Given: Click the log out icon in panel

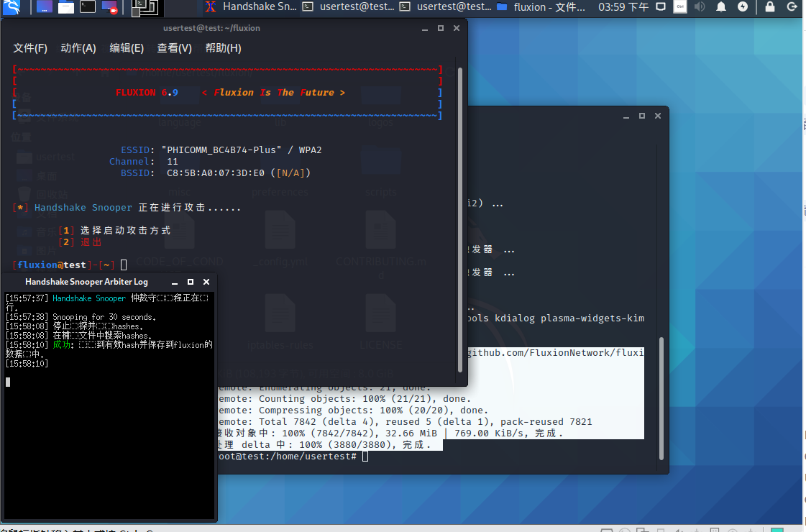Looking at the screenshot, I should (792, 6).
